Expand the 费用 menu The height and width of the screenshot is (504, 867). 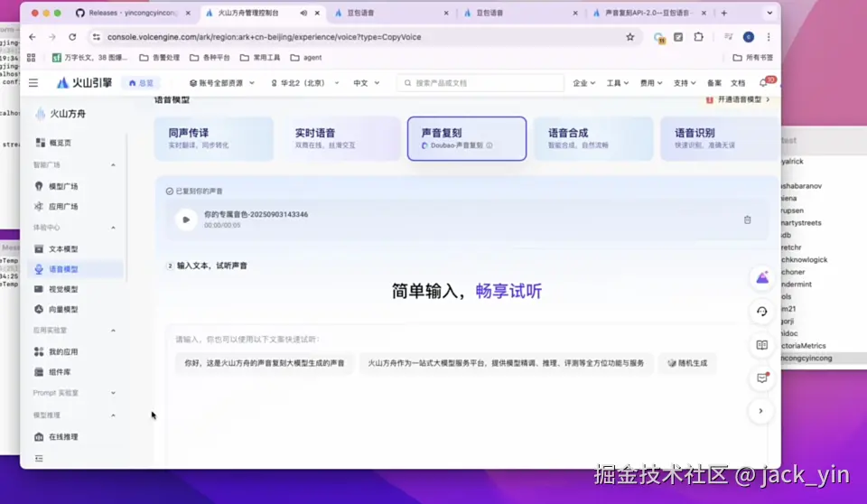tap(651, 83)
